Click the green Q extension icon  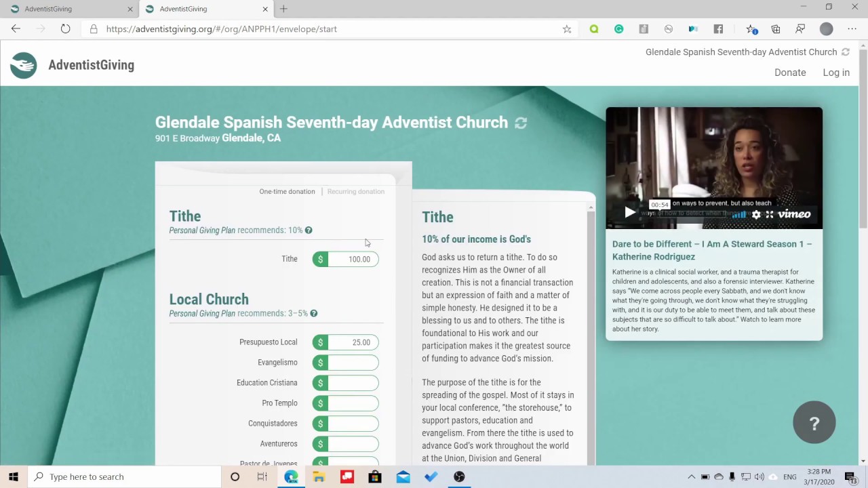coord(594,29)
